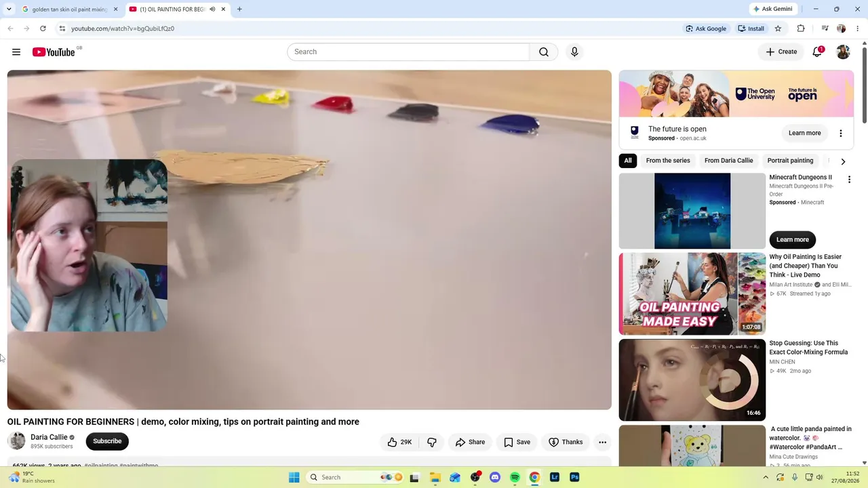This screenshot has height=488, width=868.
Task: Open the YouTube guide hamburger menu
Action: [x=16, y=52]
